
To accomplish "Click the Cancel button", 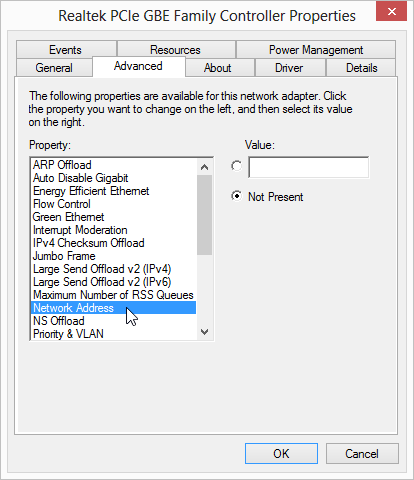I will (362, 453).
